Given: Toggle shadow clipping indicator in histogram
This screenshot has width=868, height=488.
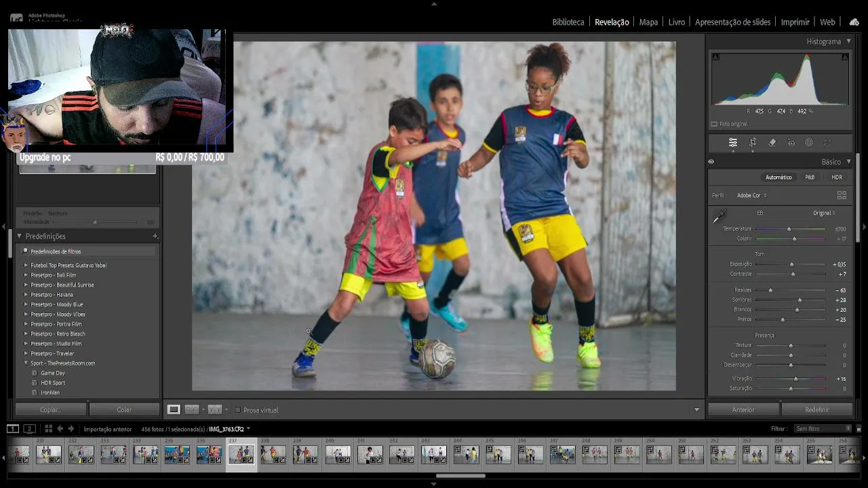Looking at the screenshot, I should (x=715, y=57).
